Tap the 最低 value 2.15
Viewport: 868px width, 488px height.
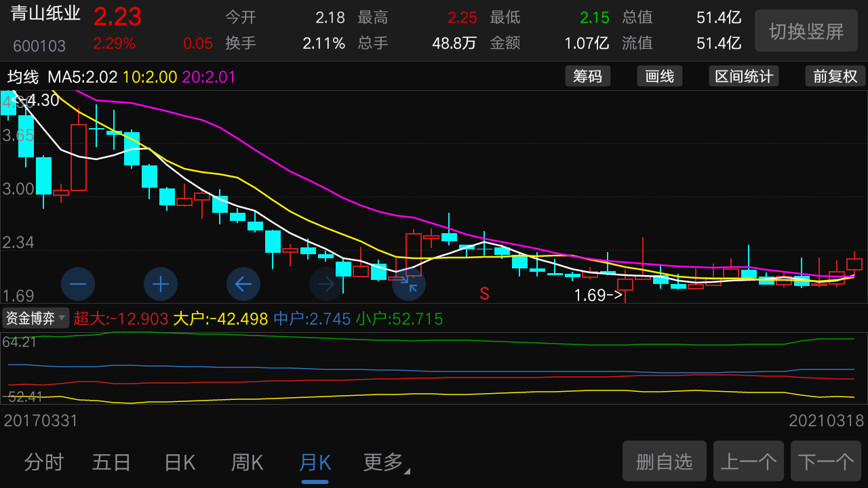pos(595,18)
